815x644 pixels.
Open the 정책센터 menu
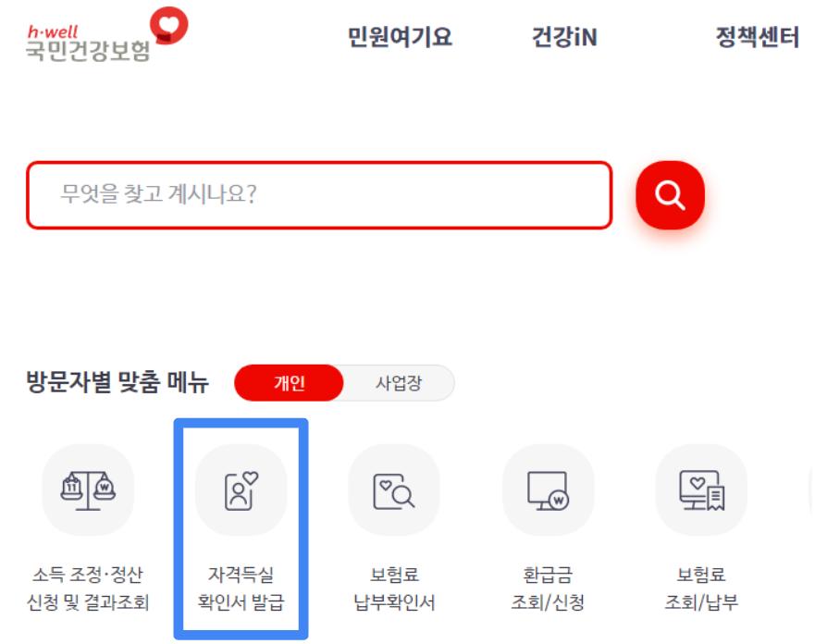click(758, 37)
